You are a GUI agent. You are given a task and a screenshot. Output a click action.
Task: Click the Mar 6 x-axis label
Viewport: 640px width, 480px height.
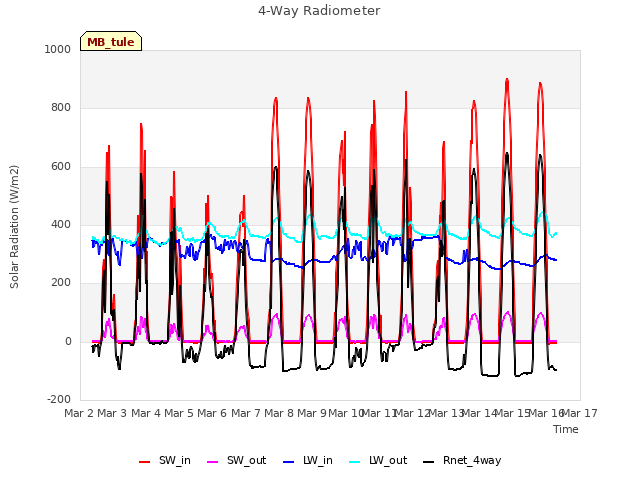212,413
